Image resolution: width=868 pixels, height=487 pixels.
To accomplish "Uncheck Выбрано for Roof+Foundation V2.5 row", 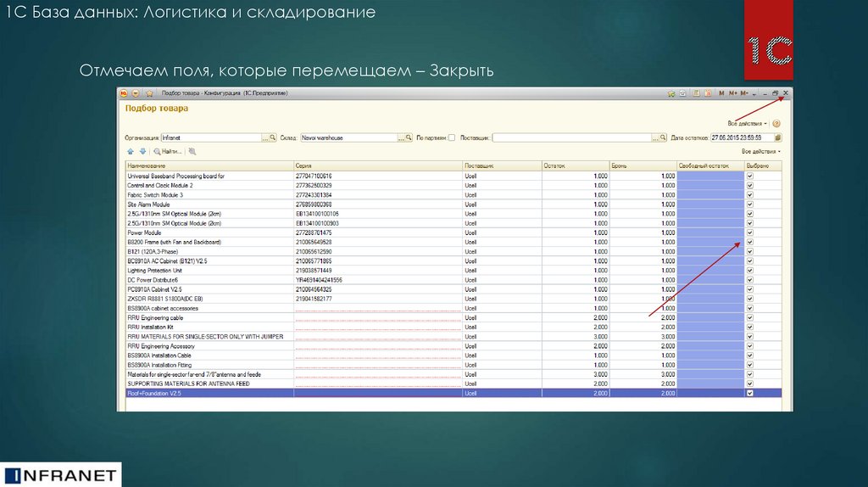I will point(749,394).
